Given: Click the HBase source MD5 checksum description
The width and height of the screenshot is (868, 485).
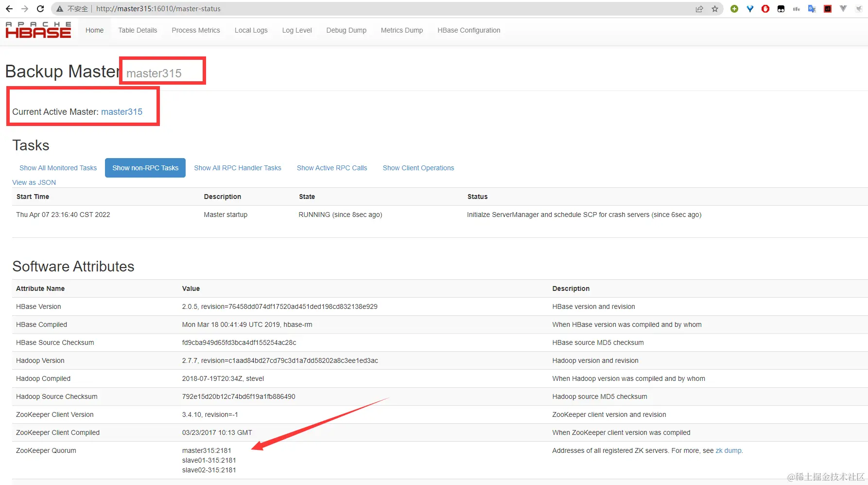Looking at the screenshot, I should pos(598,342).
